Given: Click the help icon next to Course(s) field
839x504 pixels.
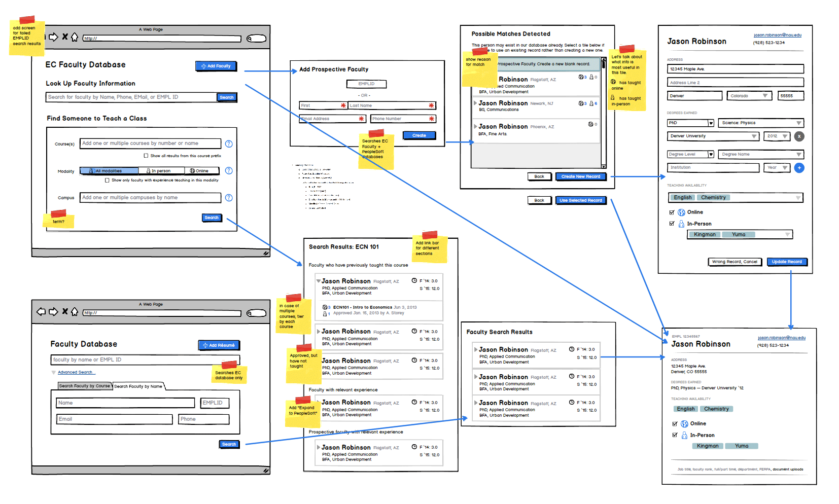Looking at the screenshot, I should point(229,143).
